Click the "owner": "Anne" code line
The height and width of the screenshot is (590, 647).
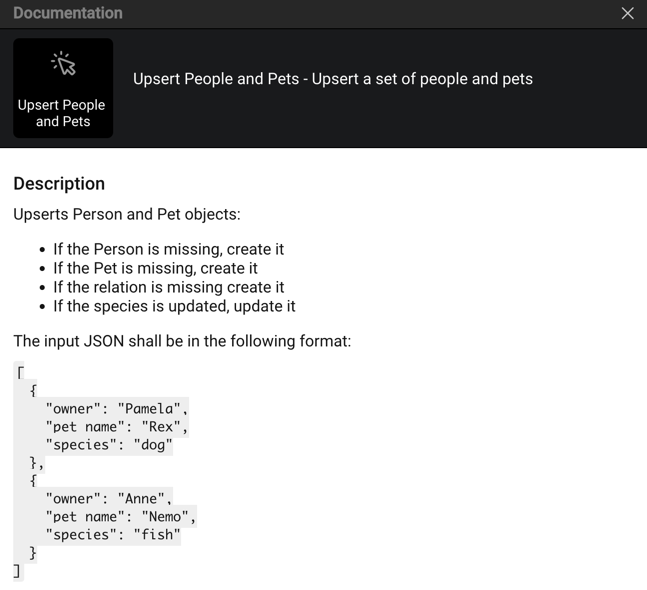(109, 498)
